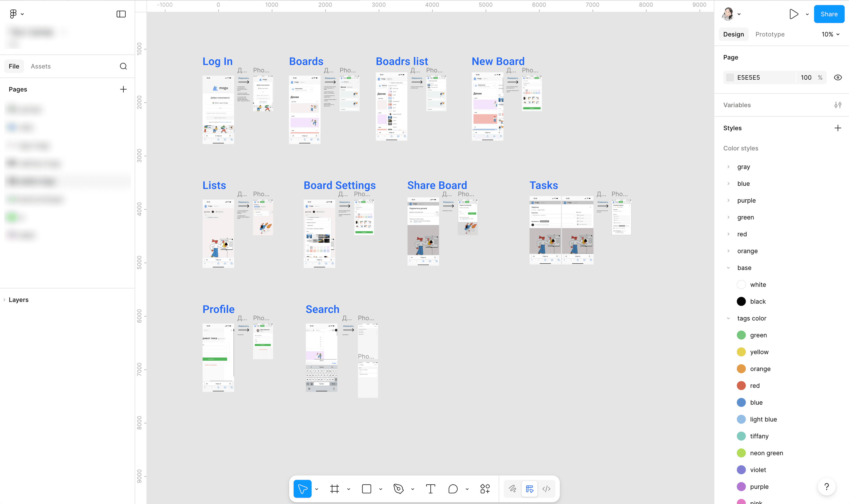Toggle page background visibility eye
Image resolution: width=849 pixels, height=504 pixels.
click(x=838, y=78)
